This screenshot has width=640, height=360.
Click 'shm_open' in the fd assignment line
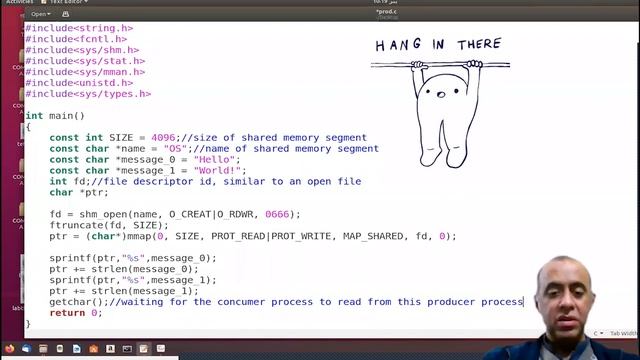[103, 215]
